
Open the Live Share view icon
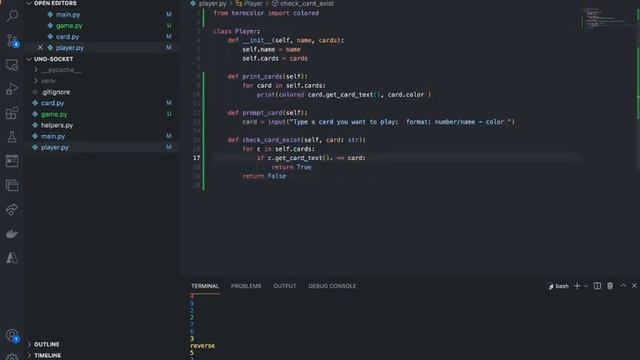12,209
